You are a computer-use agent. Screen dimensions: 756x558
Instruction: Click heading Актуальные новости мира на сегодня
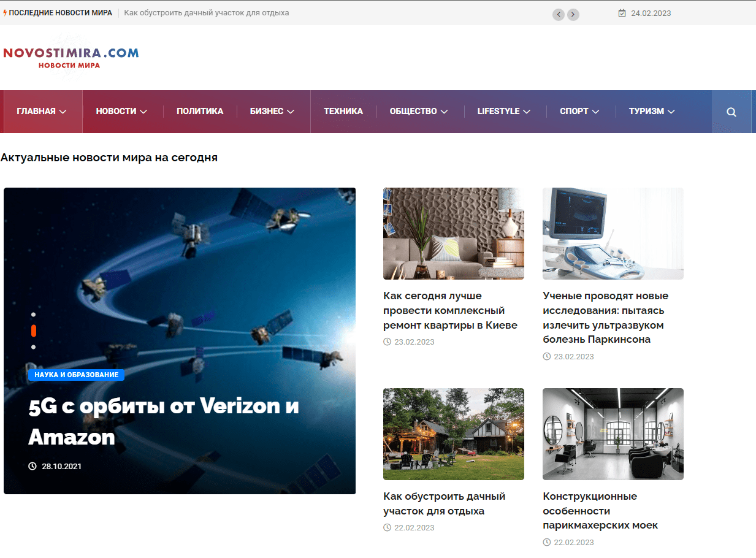tap(109, 158)
